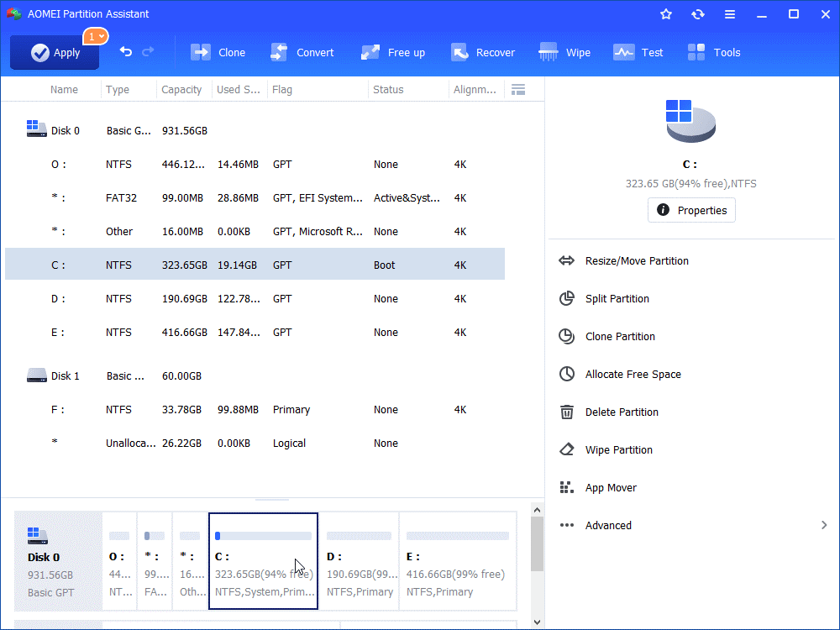Open the pending operations count dropdown
The height and width of the screenshot is (630, 840).
coord(95,36)
